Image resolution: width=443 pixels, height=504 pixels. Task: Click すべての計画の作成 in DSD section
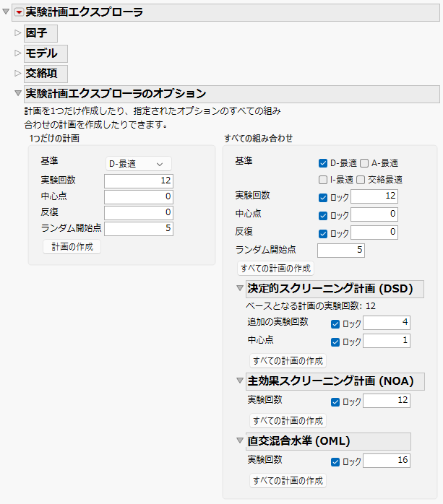click(288, 360)
